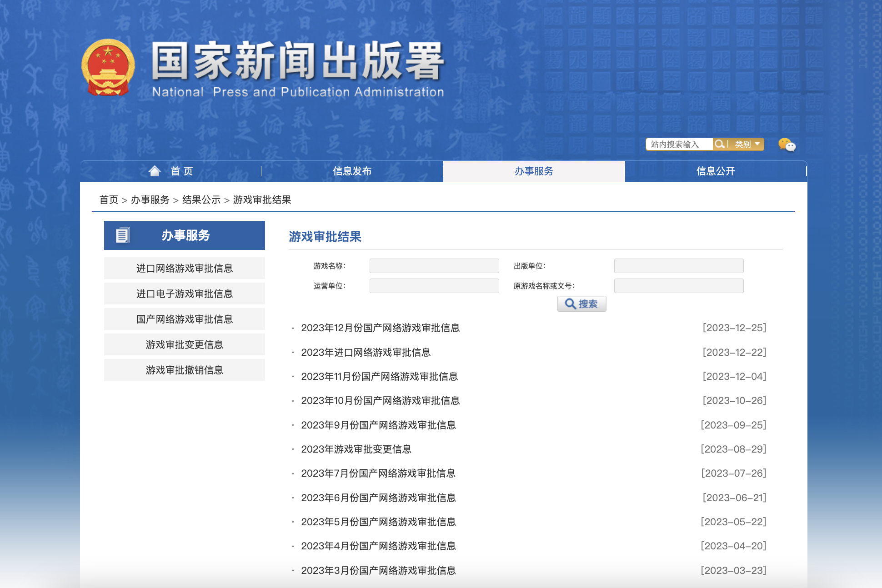Click the 出版单位 input field
882x588 pixels.
(x=678, y=265)
